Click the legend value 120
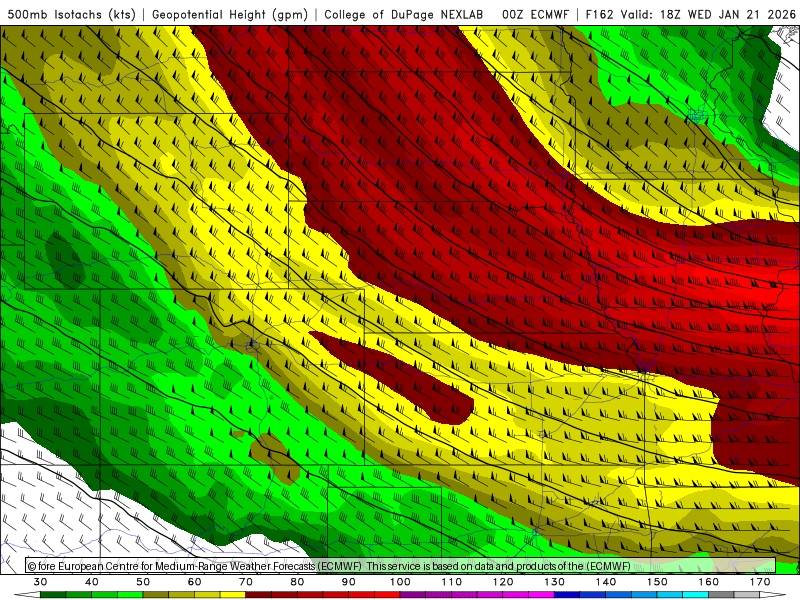The height and width of the screenshot is (600, 800). pyautogui.click(x=503, y=582)
